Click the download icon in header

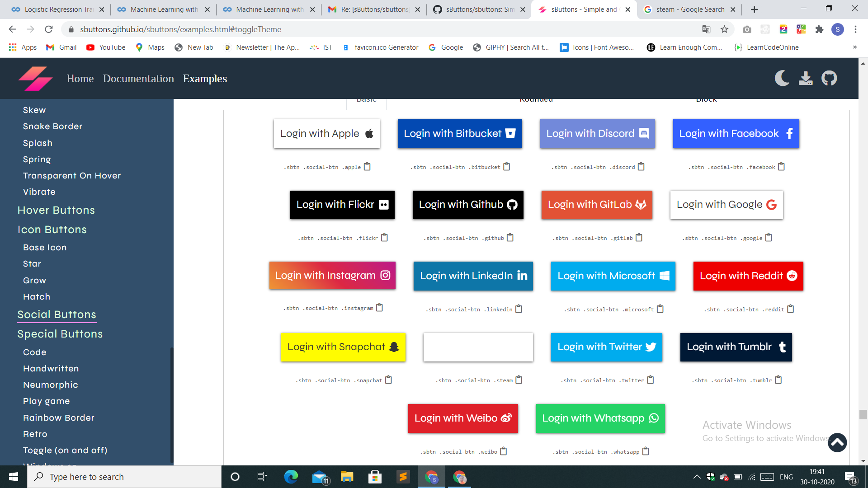click(806, 78)
